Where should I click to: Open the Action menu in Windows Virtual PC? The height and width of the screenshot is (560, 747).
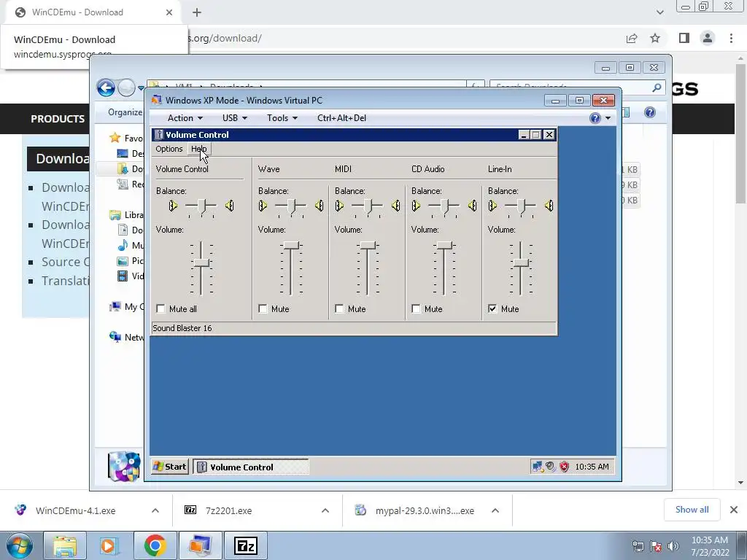[185, 118]
